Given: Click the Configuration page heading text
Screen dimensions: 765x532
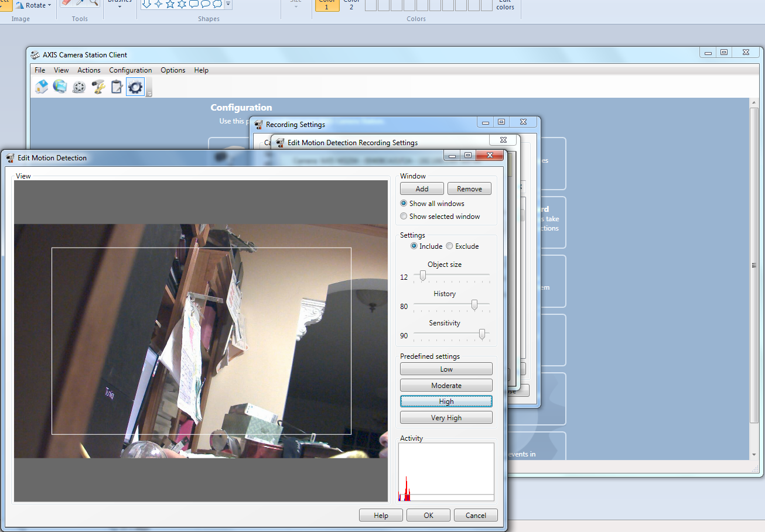Looking at the screenshot, I should coord(241,108).
